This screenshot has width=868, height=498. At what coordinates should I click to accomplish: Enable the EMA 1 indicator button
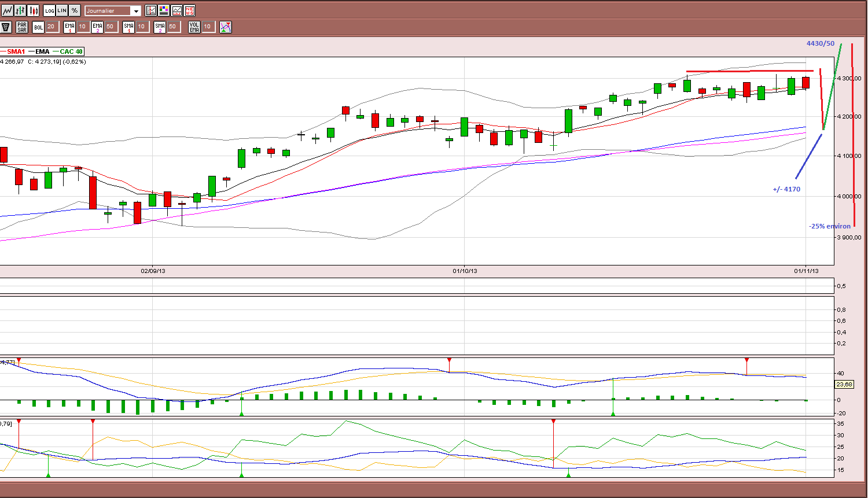point(69,27)
